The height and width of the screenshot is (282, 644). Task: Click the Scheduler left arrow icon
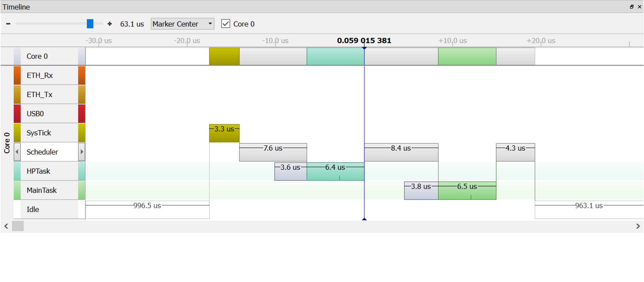[x=17, y=152]
